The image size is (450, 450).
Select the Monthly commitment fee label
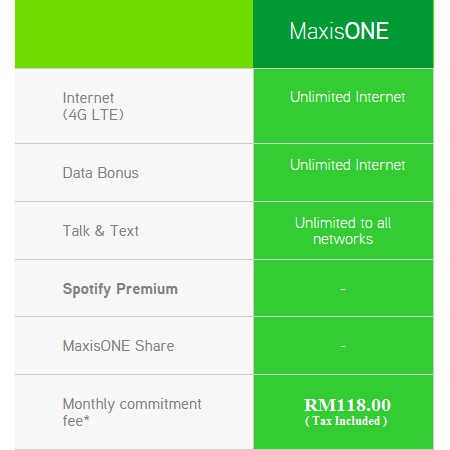(x=132, y=412)
